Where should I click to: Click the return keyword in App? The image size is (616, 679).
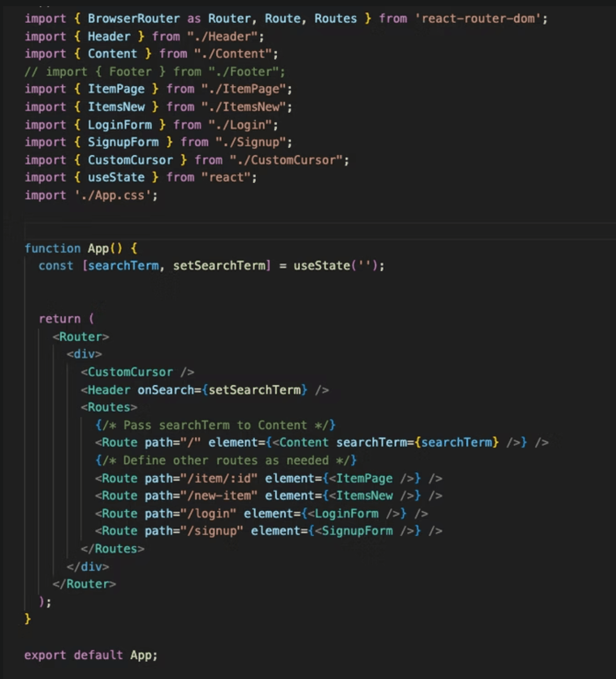tap(60, 318)
